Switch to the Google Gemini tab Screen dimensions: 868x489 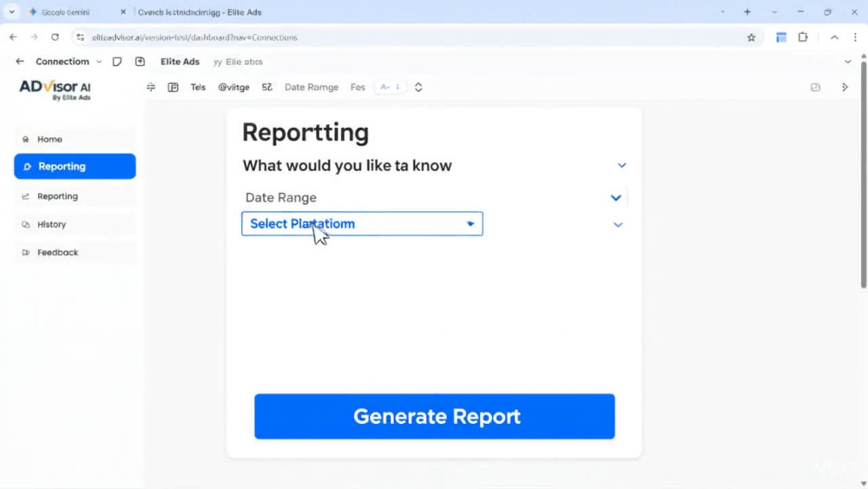click(x=65, y=11)
